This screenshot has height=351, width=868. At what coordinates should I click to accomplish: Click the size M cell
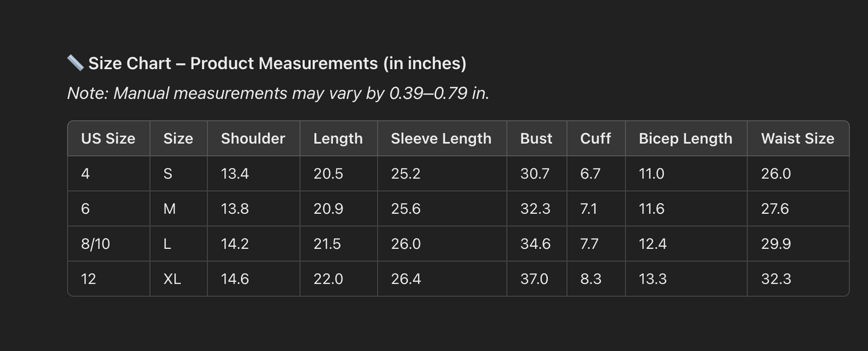169,209
